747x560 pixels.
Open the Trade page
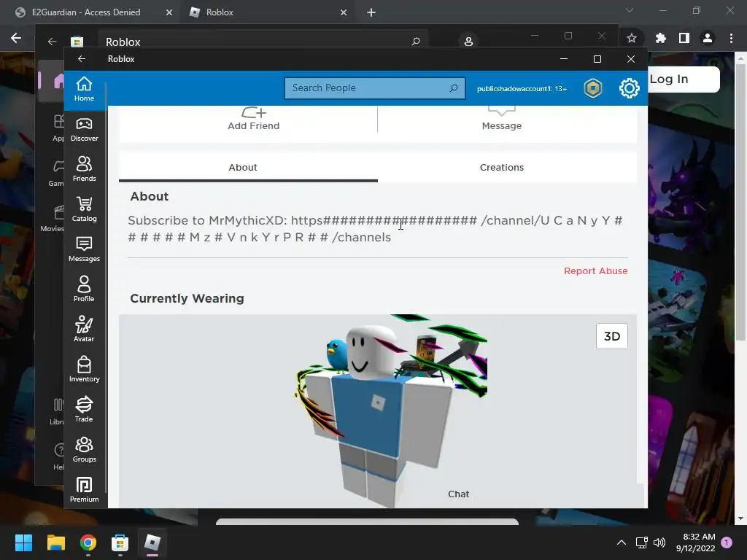tap(84, 410)
